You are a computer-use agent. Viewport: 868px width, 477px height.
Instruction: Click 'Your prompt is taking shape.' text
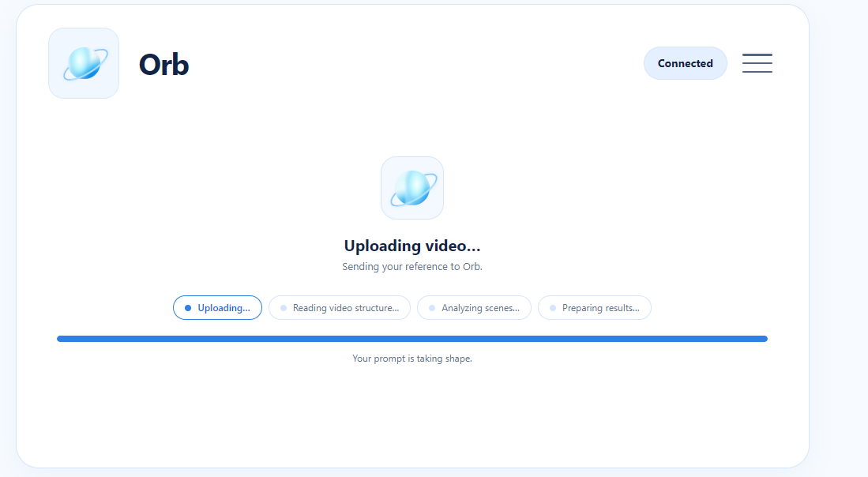point(412,359)
